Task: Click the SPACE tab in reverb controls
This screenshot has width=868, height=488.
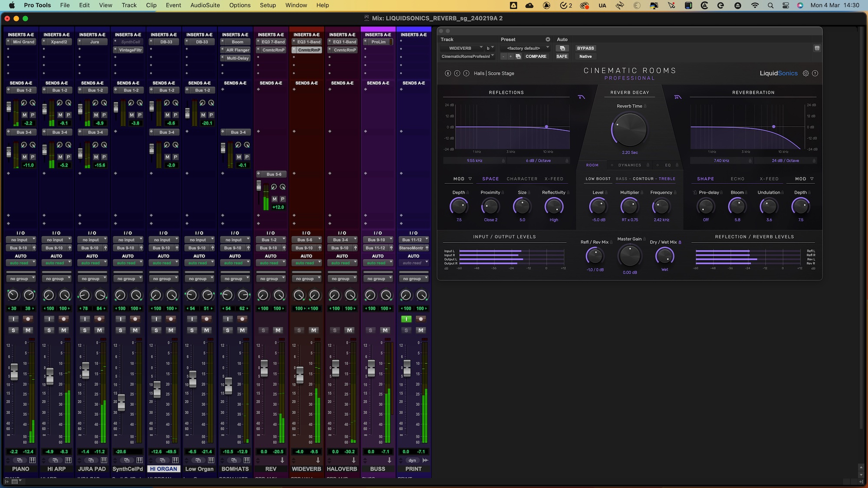Action: 490,178
